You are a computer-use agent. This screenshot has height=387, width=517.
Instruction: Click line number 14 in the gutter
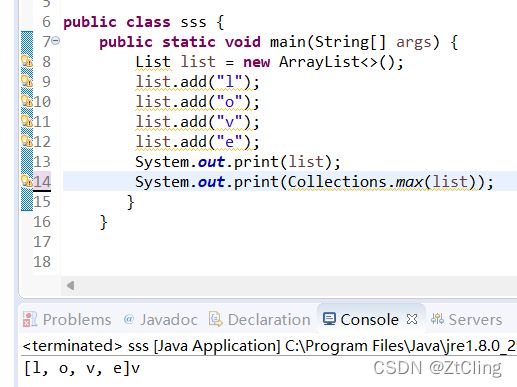tap(42, 182)
